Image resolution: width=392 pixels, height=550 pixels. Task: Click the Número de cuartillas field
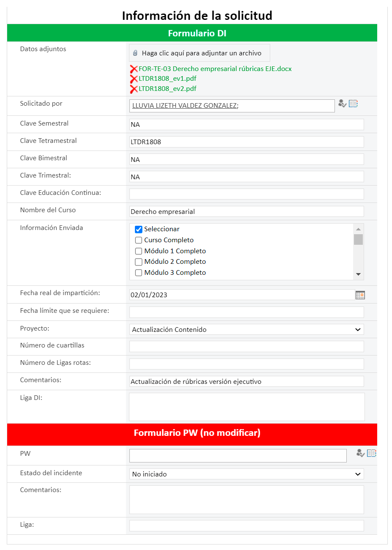click(x=247, y=347)
